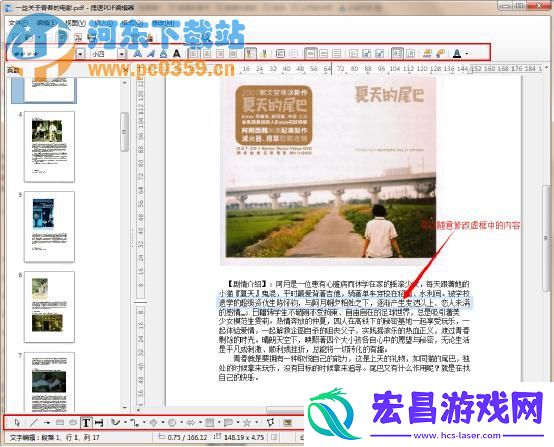Select the Ellipse shape tool

(73, 422)
